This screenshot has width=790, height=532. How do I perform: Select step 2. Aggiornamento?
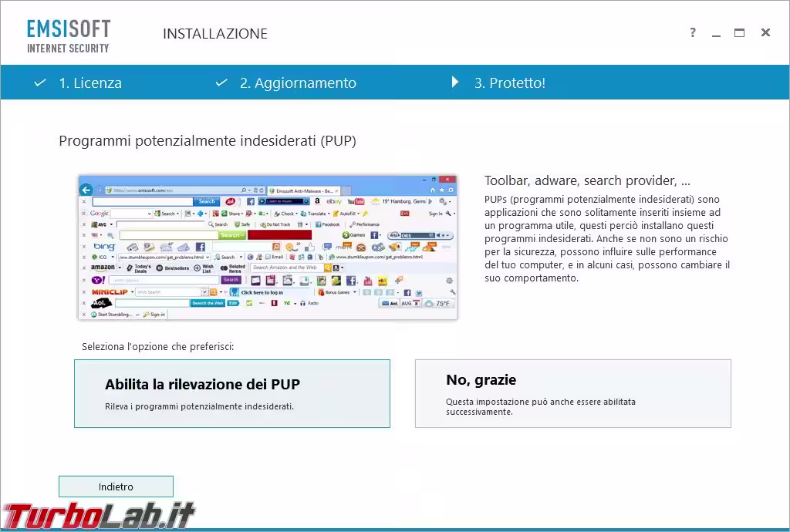coord(298,82)
